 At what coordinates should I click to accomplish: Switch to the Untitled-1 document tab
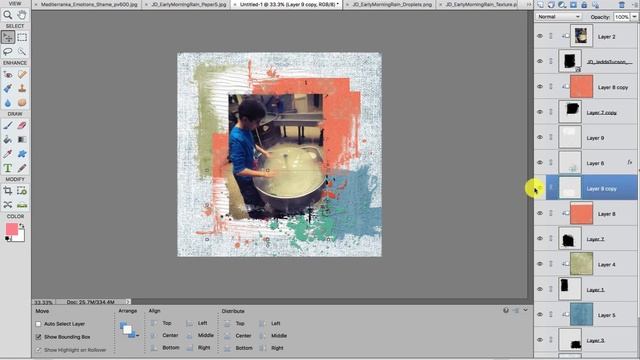pyautogui.click(x=287, y=4)
